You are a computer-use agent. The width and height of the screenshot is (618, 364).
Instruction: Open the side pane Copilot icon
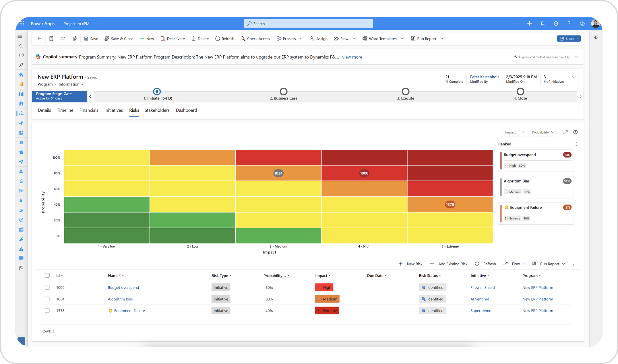pyautogui.click(x=596, y=37)
